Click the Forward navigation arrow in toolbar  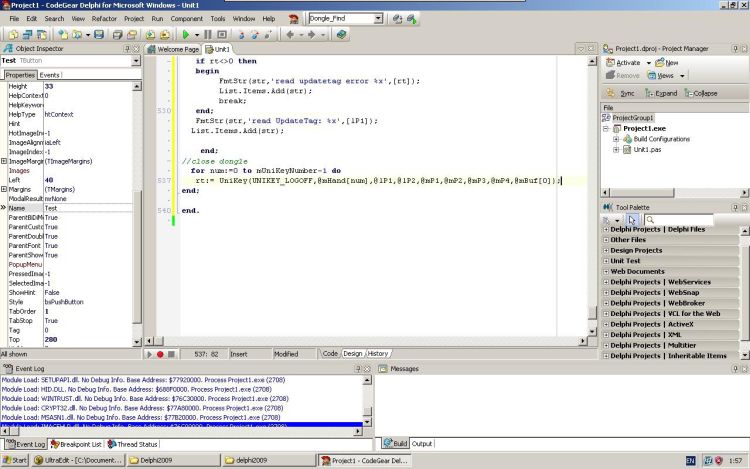coord(311,34)
